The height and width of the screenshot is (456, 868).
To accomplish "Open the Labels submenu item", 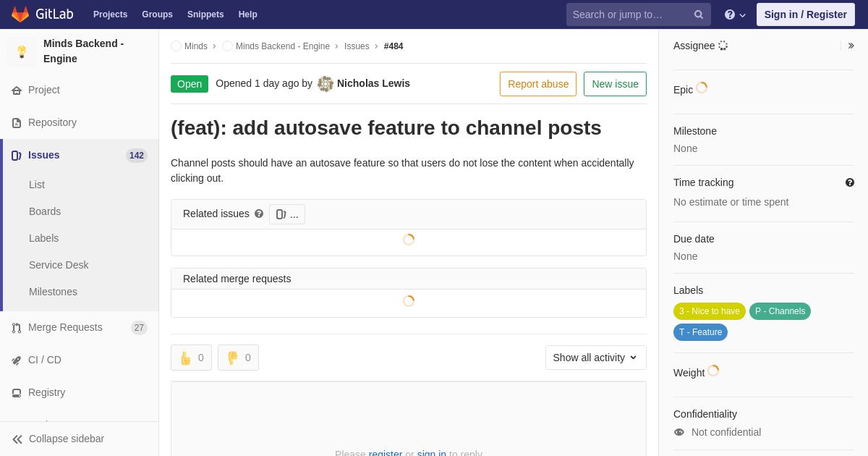I will coord(44,238).
